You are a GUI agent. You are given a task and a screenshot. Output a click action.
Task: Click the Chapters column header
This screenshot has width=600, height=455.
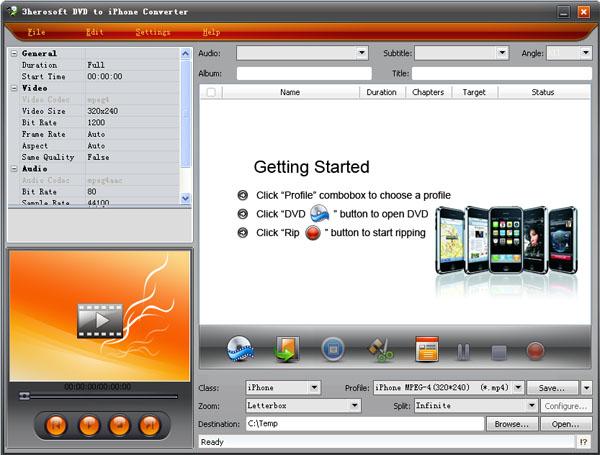(x=428, y=92)
